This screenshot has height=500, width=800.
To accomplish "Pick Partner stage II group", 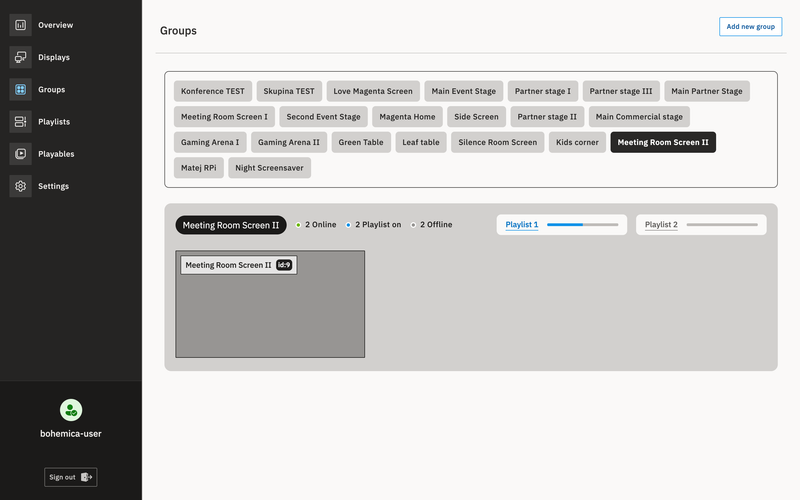I will pyautogui.click(x=547, y=116).
